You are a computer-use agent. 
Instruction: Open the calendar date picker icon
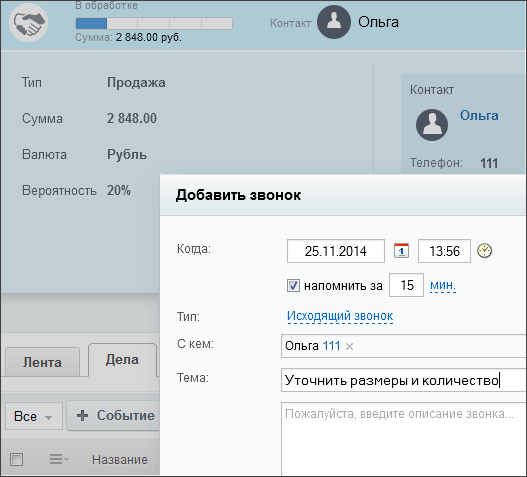(401, 251)
